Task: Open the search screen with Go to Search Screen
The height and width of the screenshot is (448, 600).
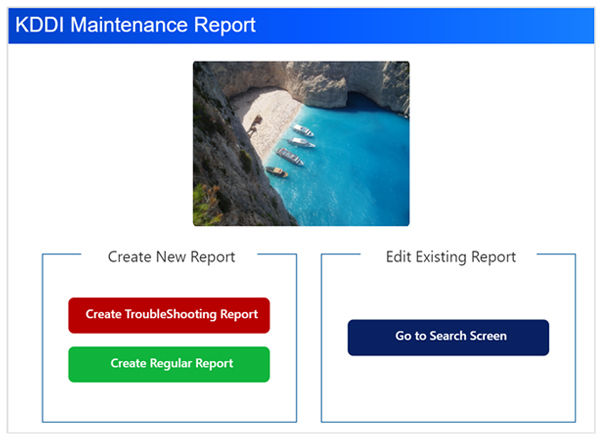Action: [x=448, y=337]
